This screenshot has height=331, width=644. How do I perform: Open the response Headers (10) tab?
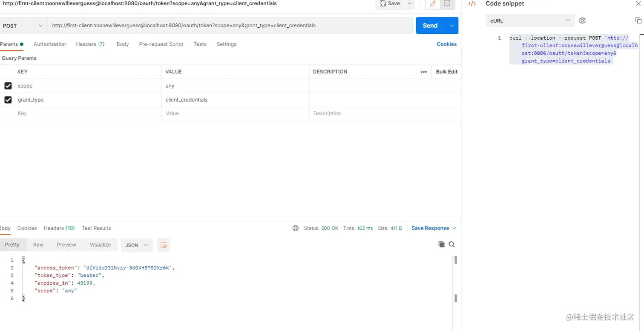pyautogui.click(x=59, y=228)
